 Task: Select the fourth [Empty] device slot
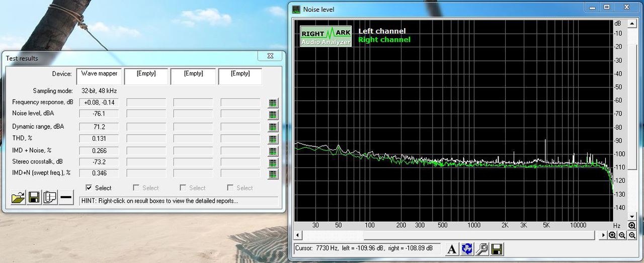click(x=240, y=76)
